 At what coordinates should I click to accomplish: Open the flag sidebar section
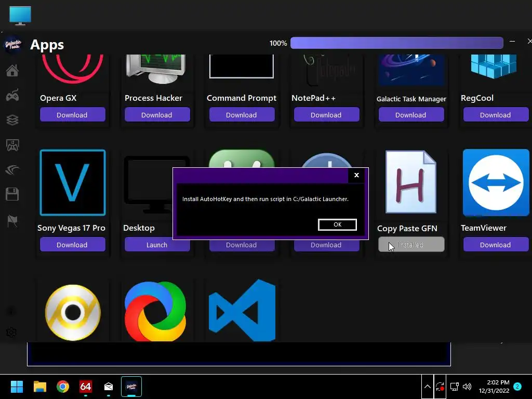(x=12, y=221)
